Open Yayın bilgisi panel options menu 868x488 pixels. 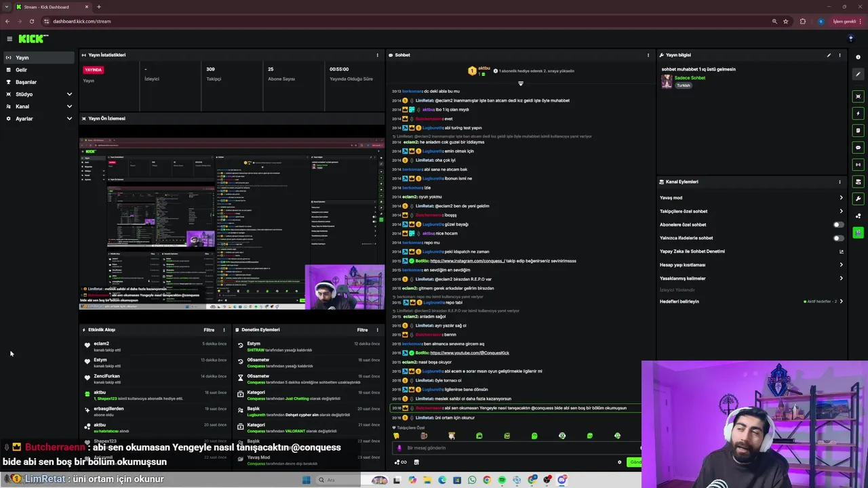click(840, 55)
